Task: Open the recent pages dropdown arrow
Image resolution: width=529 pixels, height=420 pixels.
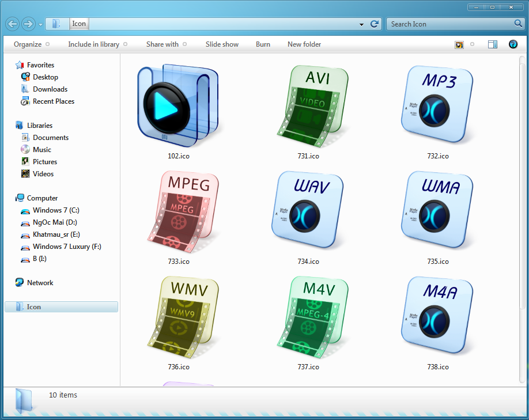Action: point(40,25)
